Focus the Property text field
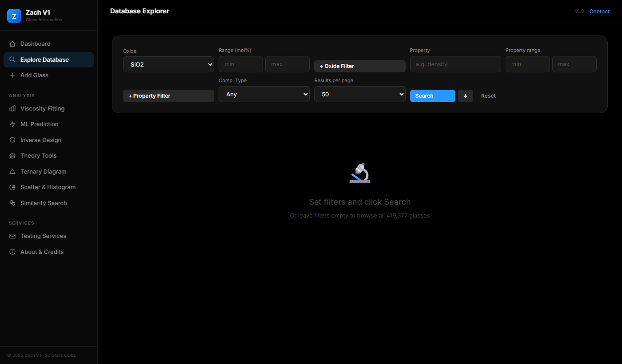622x364 pixels. tap(455, 64)
